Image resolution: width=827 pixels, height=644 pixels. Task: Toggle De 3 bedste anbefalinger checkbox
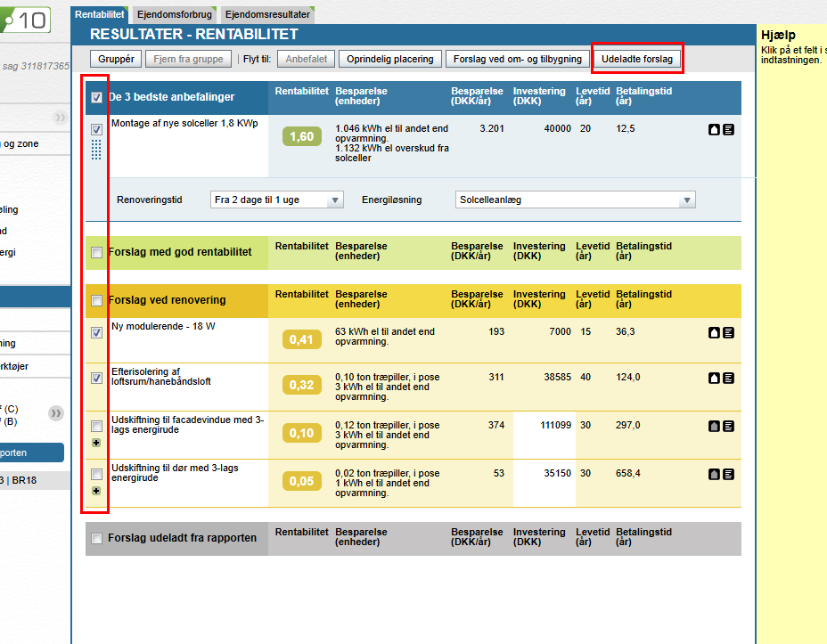coord(96,97)
